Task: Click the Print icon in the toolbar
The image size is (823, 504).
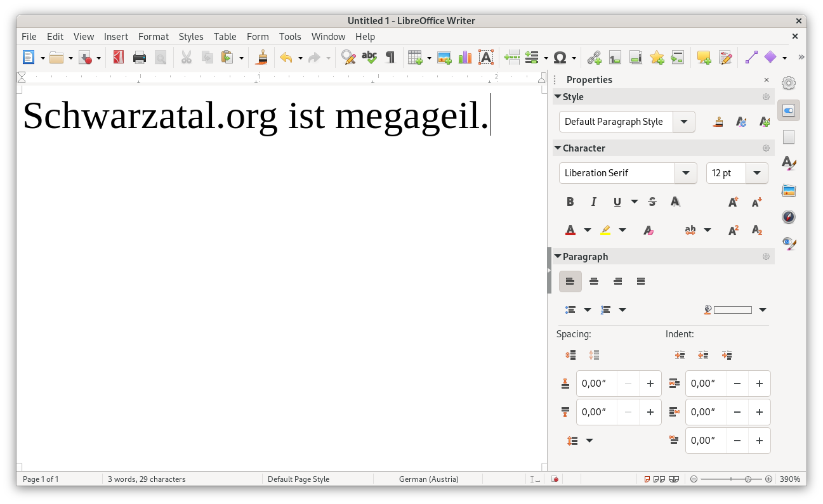Action: point(140,58)
